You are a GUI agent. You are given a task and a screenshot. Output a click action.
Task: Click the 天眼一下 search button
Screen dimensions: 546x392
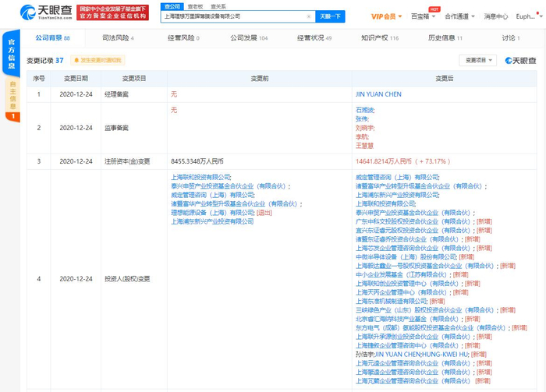point(330,16)
